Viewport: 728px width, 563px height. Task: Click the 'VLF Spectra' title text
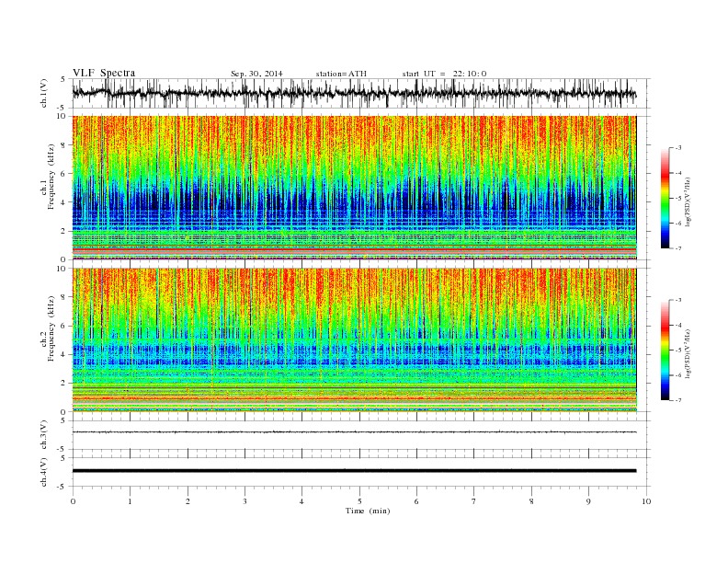[104, 73]
